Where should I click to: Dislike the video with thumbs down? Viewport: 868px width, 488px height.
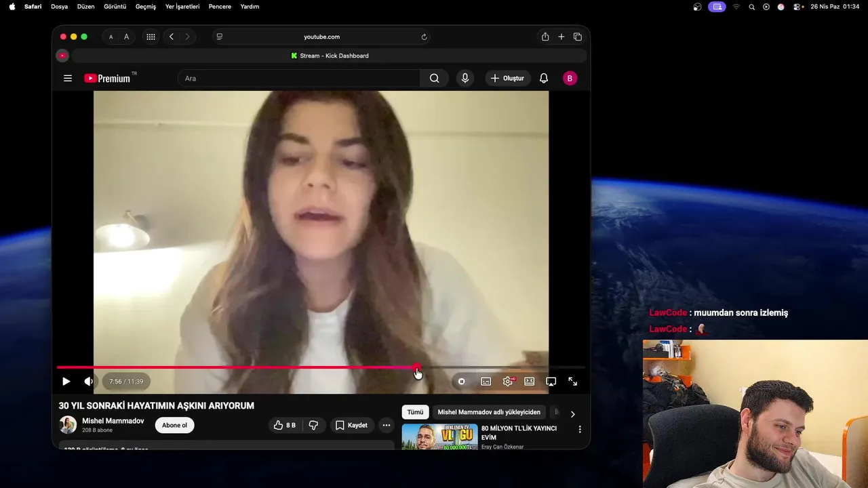[313, 425]
